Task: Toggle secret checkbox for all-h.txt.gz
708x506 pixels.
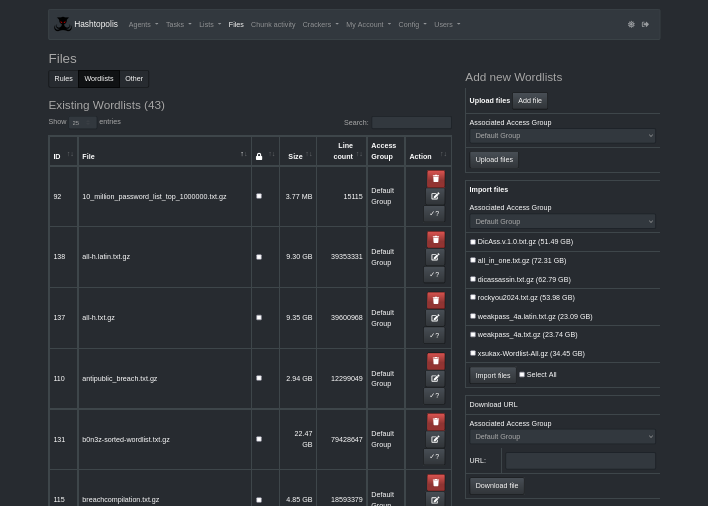Action: click(259, 317)
